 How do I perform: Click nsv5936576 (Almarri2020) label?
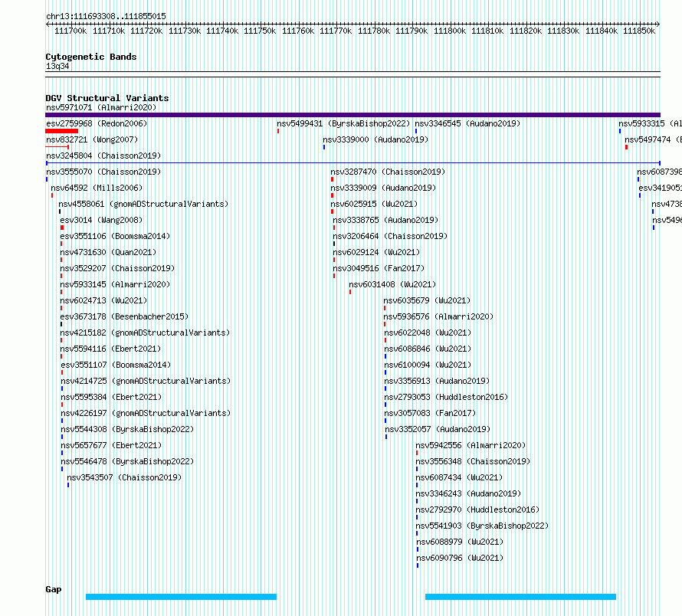pos(439,316)
